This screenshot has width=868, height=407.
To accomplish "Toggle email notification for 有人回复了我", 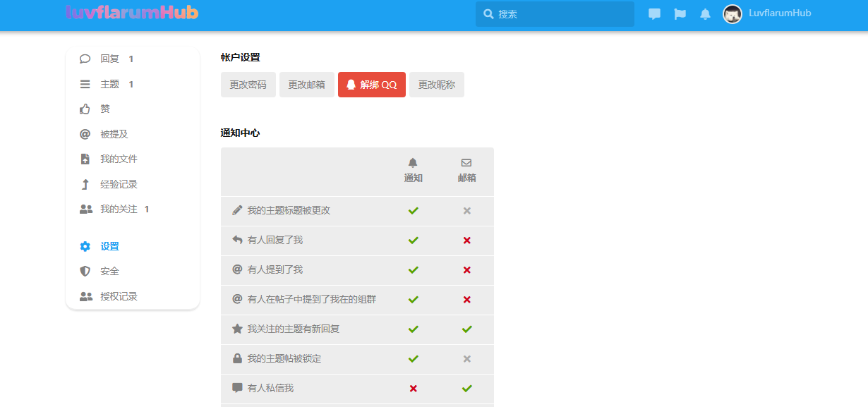I will (466, 241).
